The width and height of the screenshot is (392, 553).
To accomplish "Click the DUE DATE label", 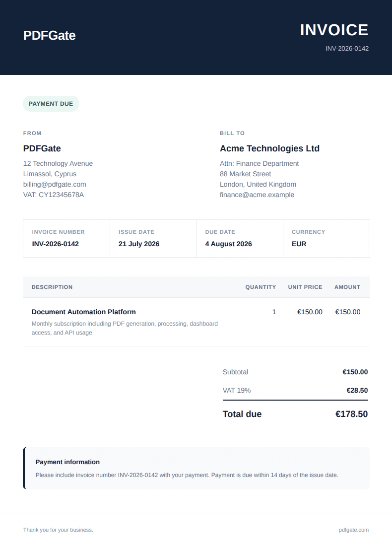I will pos(220,232).
